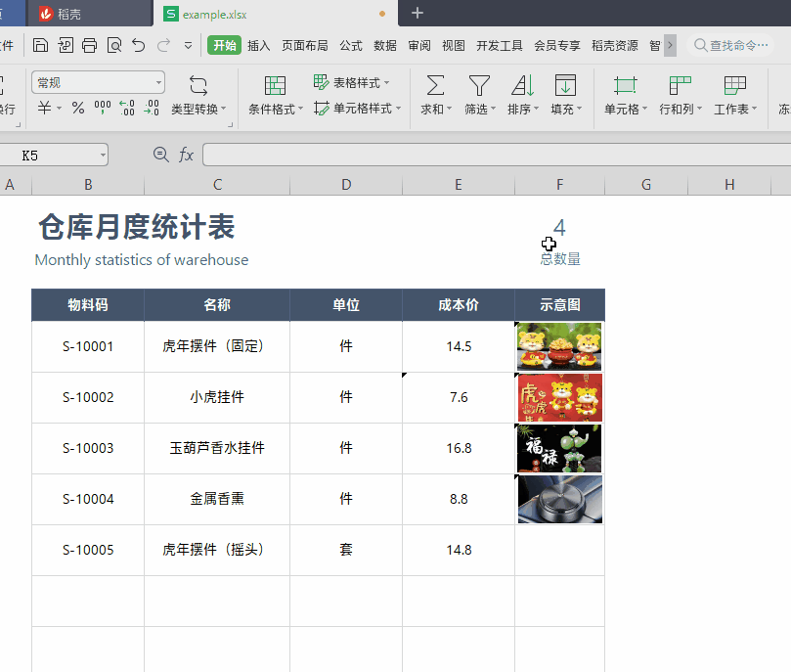Click the Redo arrow
The image size is (791, 672).
[163, 45]
